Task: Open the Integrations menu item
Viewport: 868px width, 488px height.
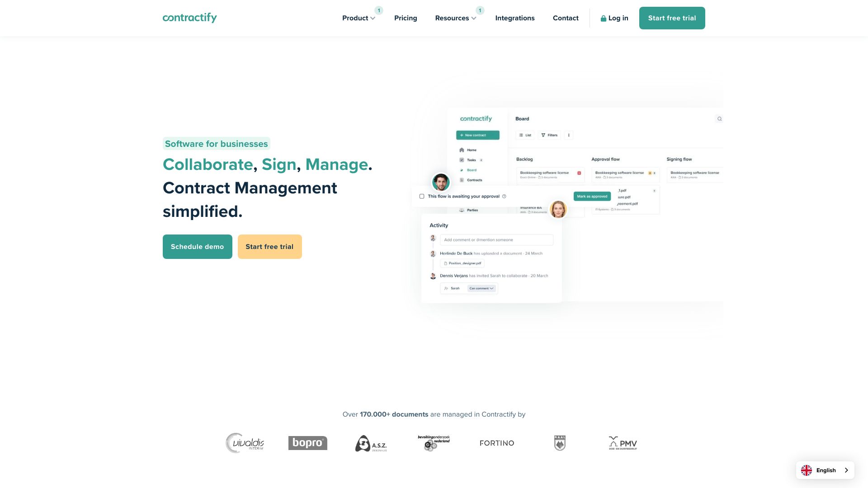Action: [x=514, y=18]
